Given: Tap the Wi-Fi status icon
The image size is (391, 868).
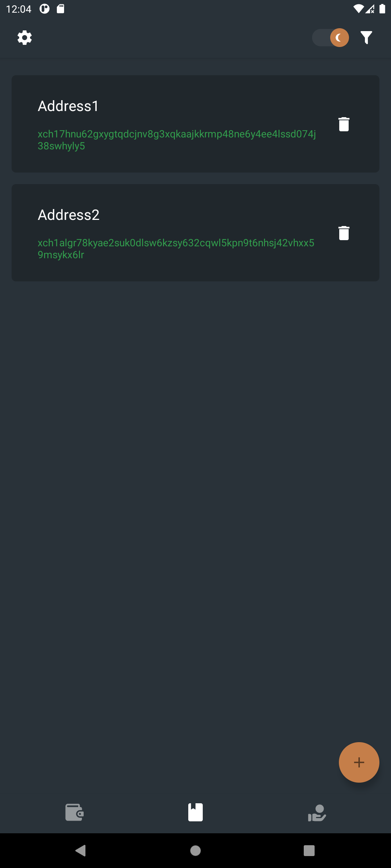Looking at the screenshot, I should click(x=358, y=9).
